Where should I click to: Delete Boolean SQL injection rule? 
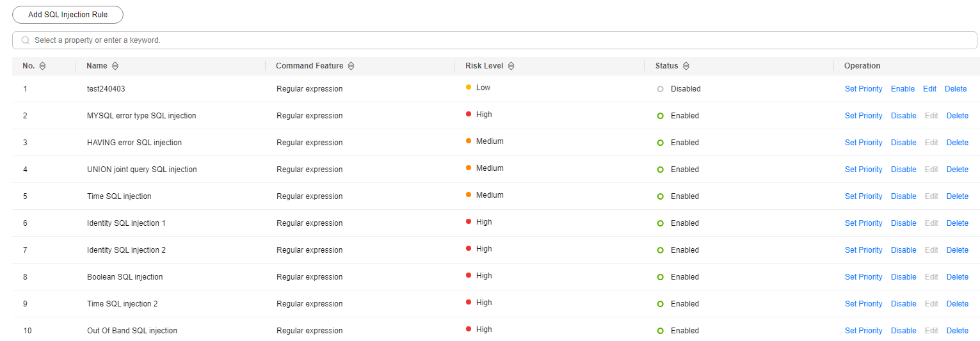(958, 277)
